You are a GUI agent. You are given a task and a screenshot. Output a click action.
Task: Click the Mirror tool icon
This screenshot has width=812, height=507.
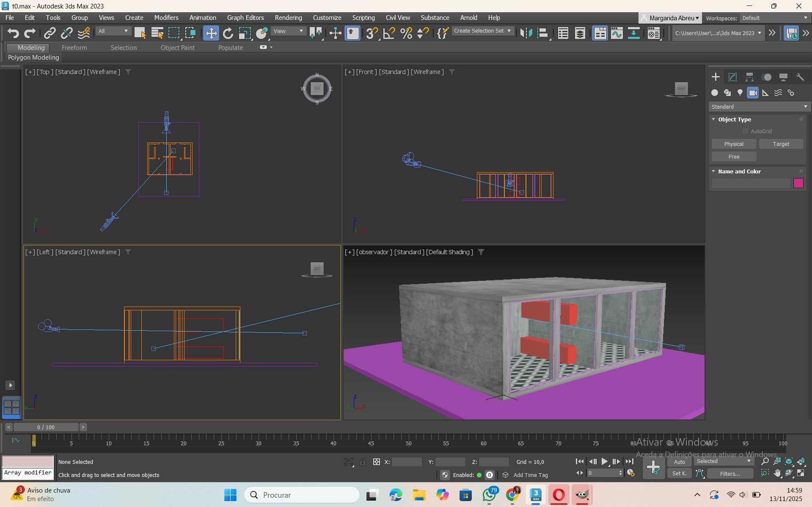pyautogui.click(x=526, y=33)
